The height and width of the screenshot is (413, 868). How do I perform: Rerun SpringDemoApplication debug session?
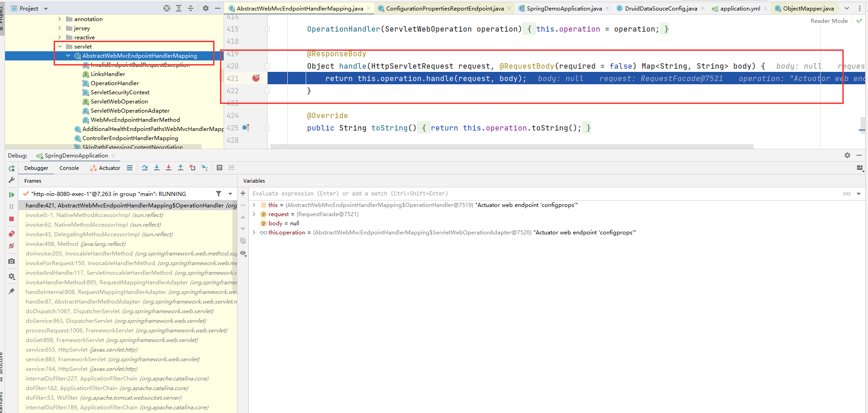(11, 168)
